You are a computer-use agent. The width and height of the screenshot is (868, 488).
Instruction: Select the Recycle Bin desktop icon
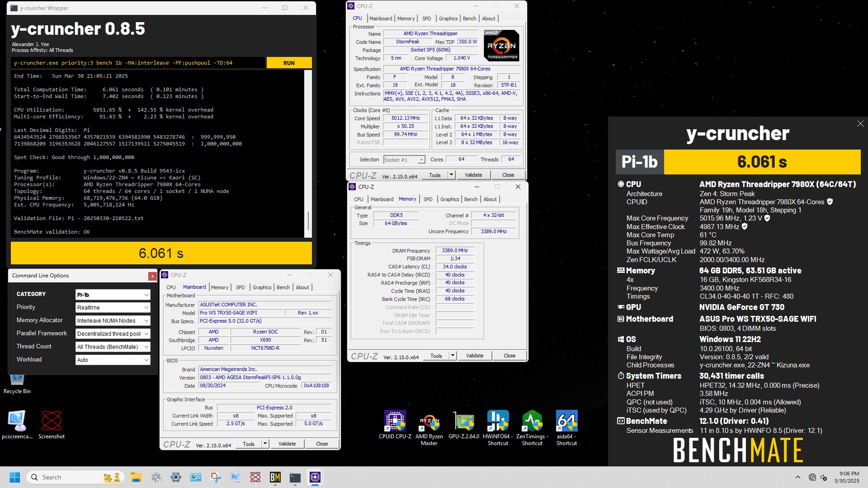coord(17,384)
